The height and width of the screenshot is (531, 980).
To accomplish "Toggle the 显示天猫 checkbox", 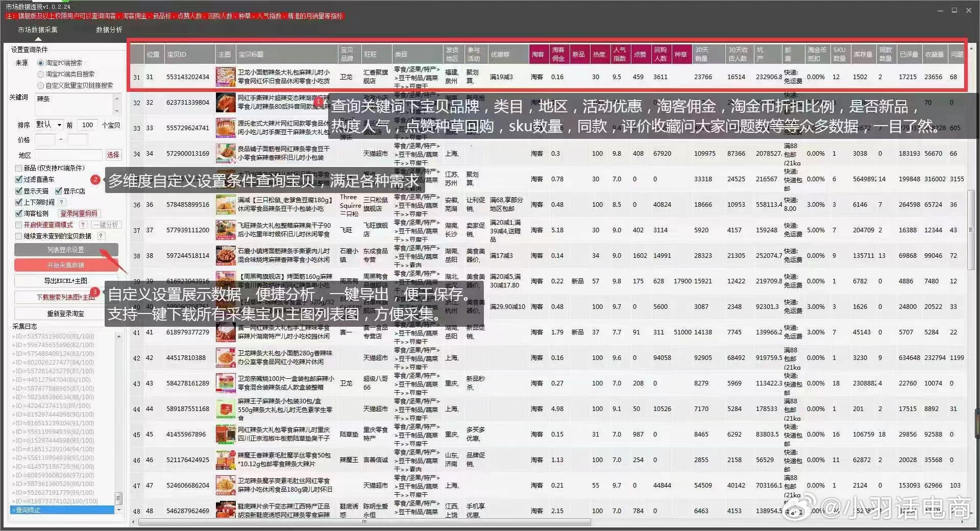I will (19, 191).
